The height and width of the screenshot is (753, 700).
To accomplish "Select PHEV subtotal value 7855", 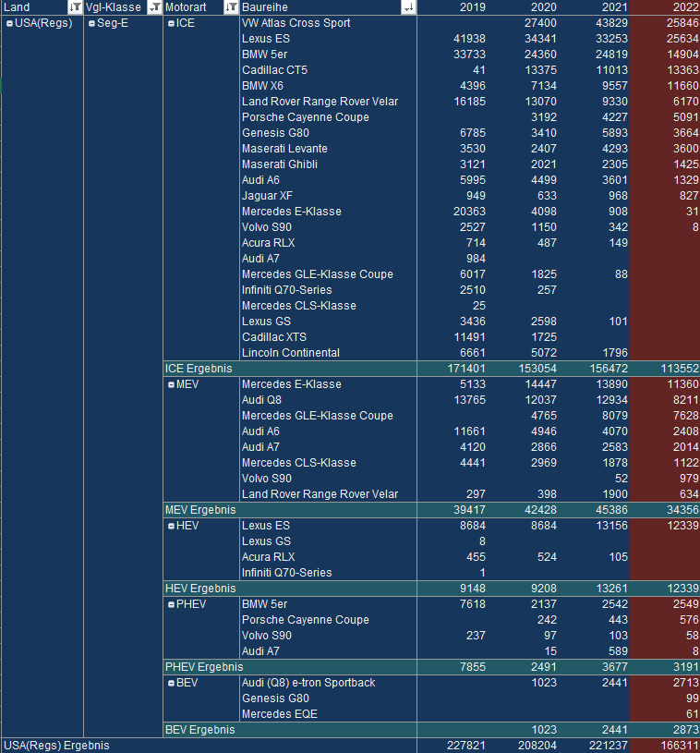I will 473,667.
